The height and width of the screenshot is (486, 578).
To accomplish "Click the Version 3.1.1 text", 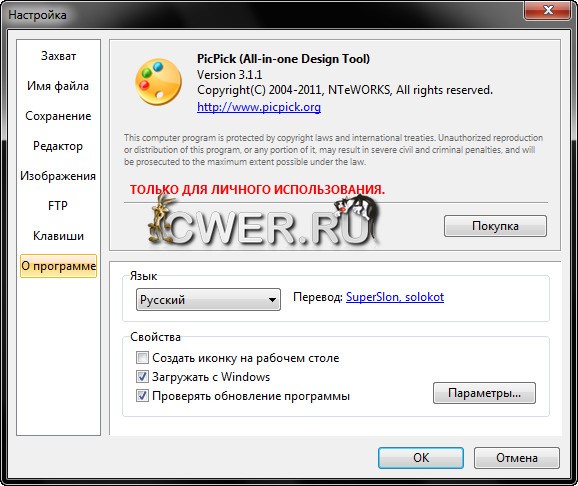I will 229,75.
